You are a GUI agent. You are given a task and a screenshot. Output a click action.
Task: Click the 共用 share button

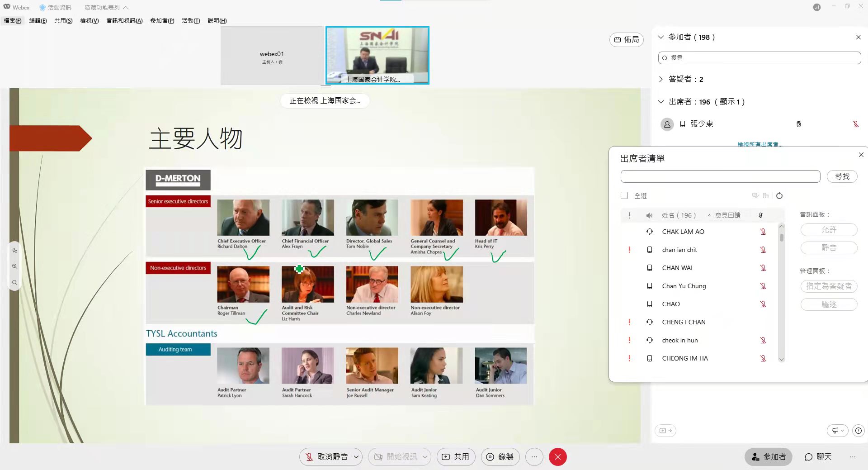[456, 457]
